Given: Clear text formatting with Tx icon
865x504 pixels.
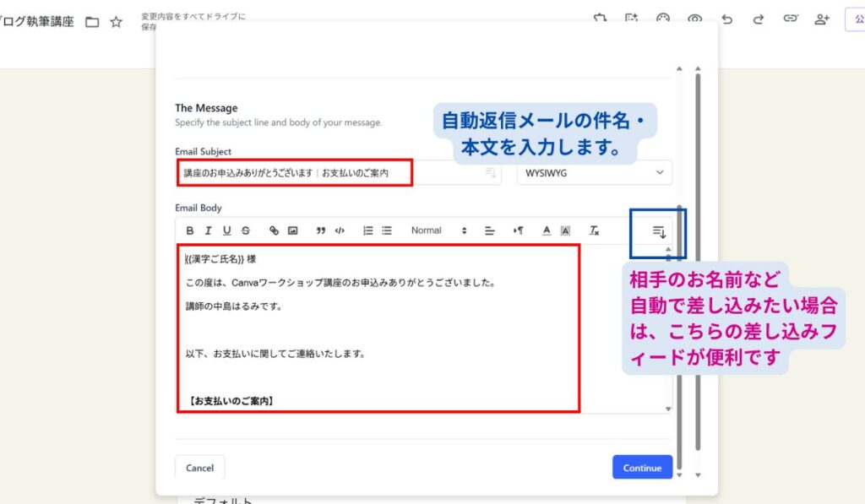Looking at the screenshot, I should [x=594, y=230].
